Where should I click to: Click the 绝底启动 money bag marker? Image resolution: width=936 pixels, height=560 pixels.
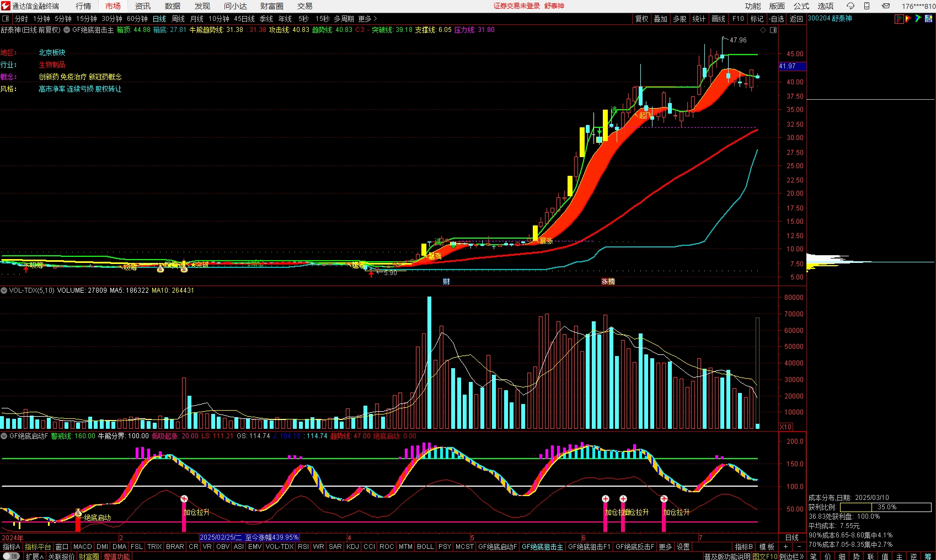pyautogui.click(x=78, y=513)
